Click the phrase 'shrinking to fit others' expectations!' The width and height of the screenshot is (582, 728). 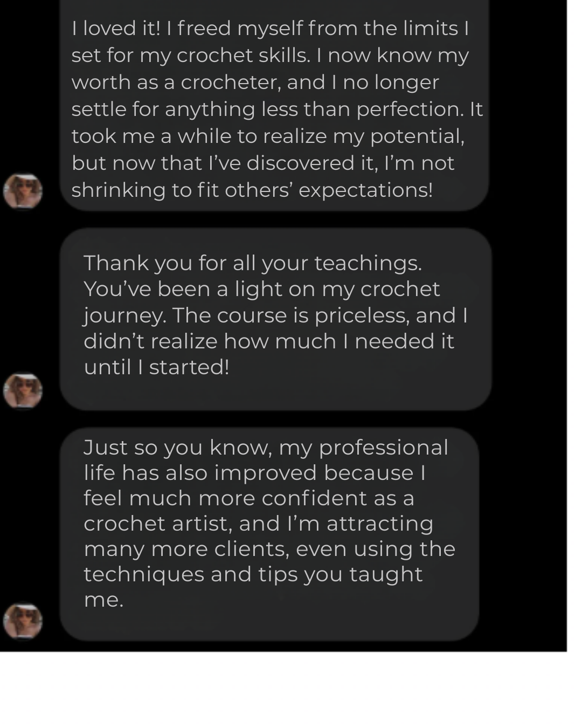[x=252, y=190]
